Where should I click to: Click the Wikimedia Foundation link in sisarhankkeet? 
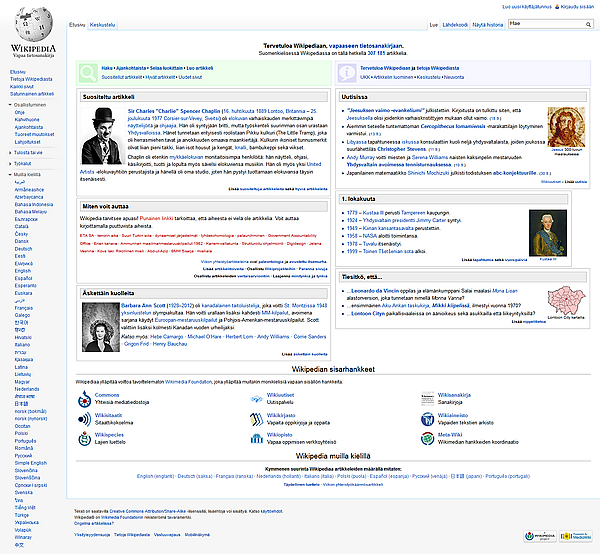tap(189, 382)
